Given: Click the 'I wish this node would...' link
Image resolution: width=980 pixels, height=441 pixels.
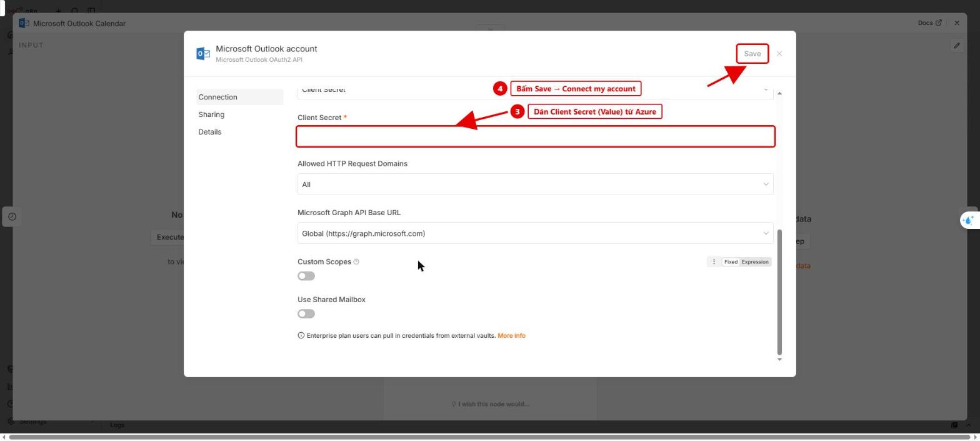Looking at the screenshot, I should (x=491, y=404).
